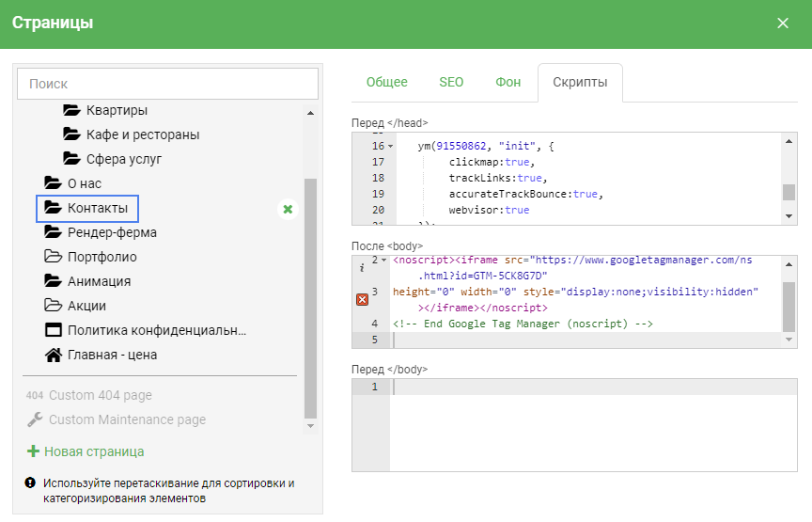Click the folder icon beside Портфолио
The image size is (812, 522).
pyautogui.click(x=53, y=257)
